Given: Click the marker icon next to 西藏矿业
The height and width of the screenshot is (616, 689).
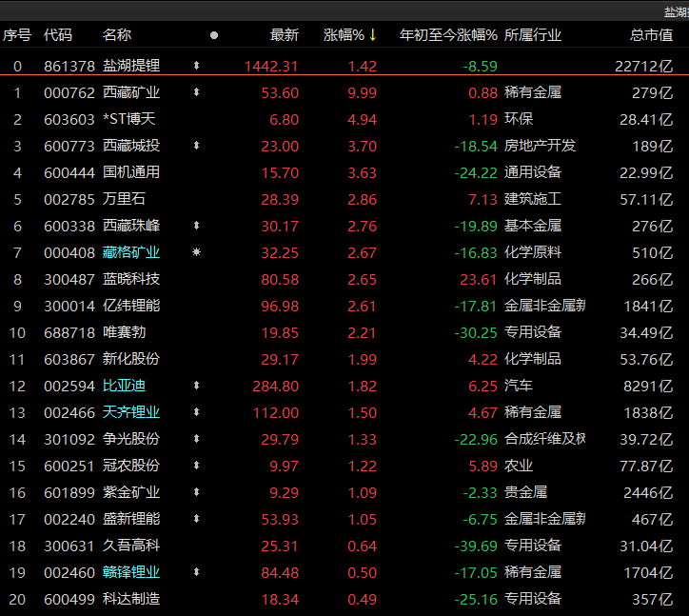Looking at the screenshot, I should (x=196, y=92).
